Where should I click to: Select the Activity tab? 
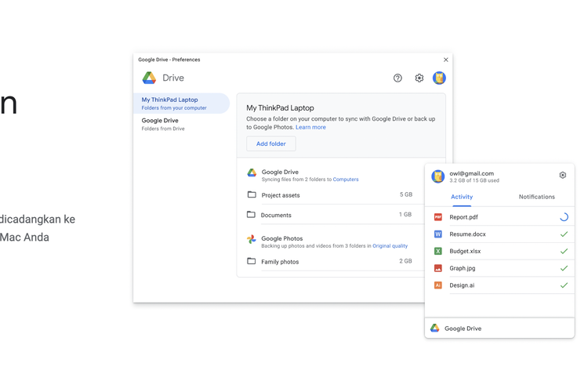[462, 197]
